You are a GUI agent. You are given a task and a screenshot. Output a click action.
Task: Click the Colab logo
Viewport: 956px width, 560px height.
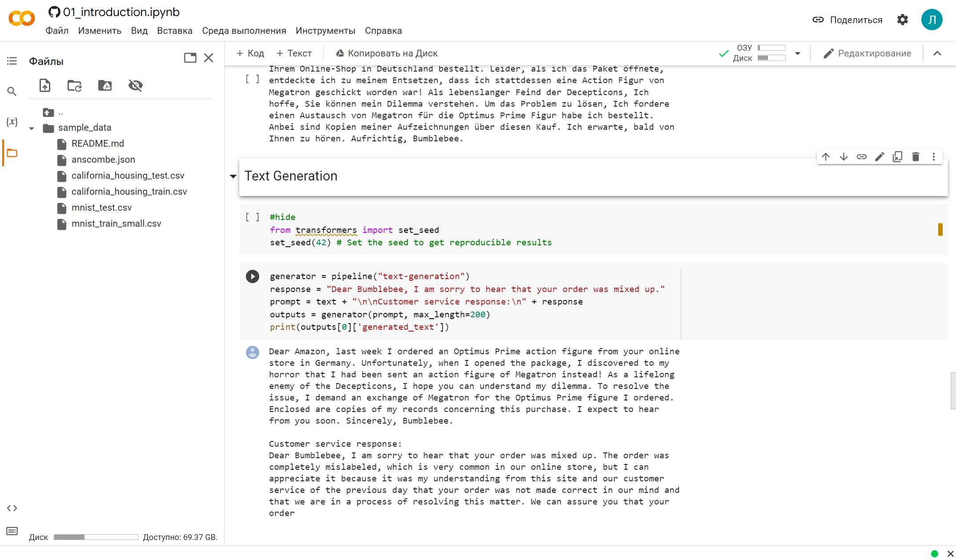pos(21,19)
